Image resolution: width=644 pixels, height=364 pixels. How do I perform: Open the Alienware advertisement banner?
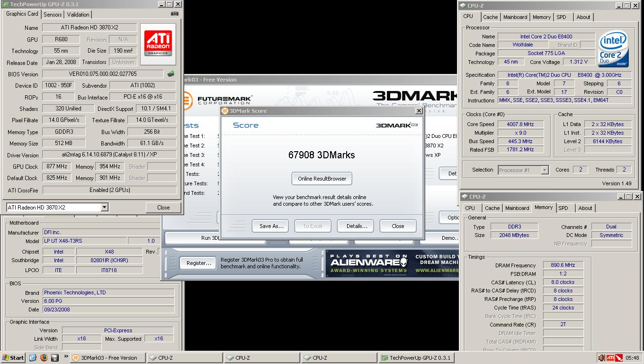click(x=392, y=264)
